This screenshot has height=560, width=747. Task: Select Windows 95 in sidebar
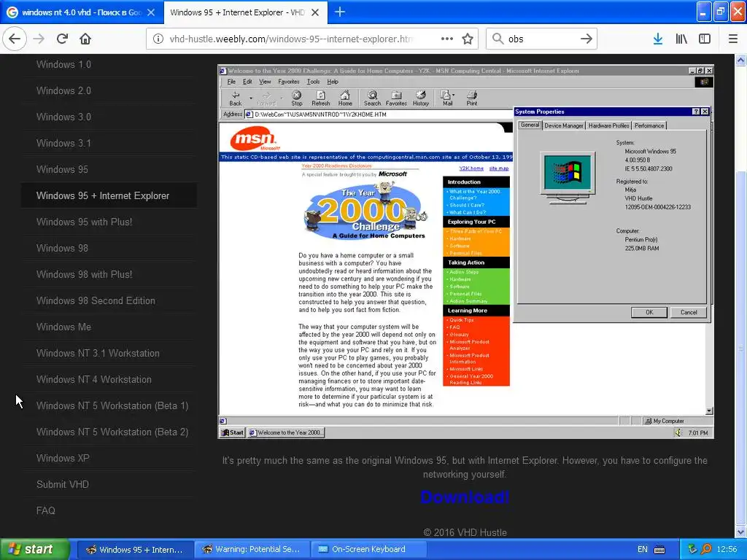tap(63, 169)
